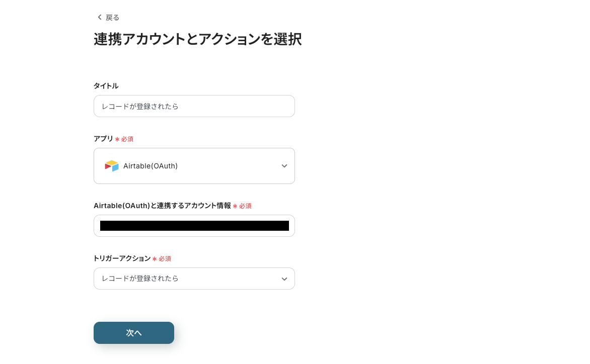This screenshot has width=590, height=364.
Task: Select the Airtable(OAuth) app icon
Action: (112, 166)
